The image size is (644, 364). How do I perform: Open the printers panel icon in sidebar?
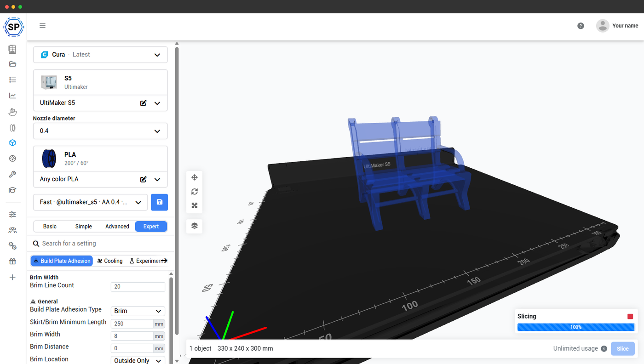12,49
